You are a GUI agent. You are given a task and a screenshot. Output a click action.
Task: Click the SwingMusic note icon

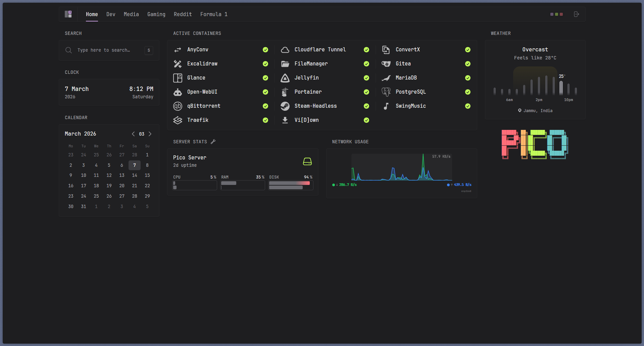coord(386,106)
